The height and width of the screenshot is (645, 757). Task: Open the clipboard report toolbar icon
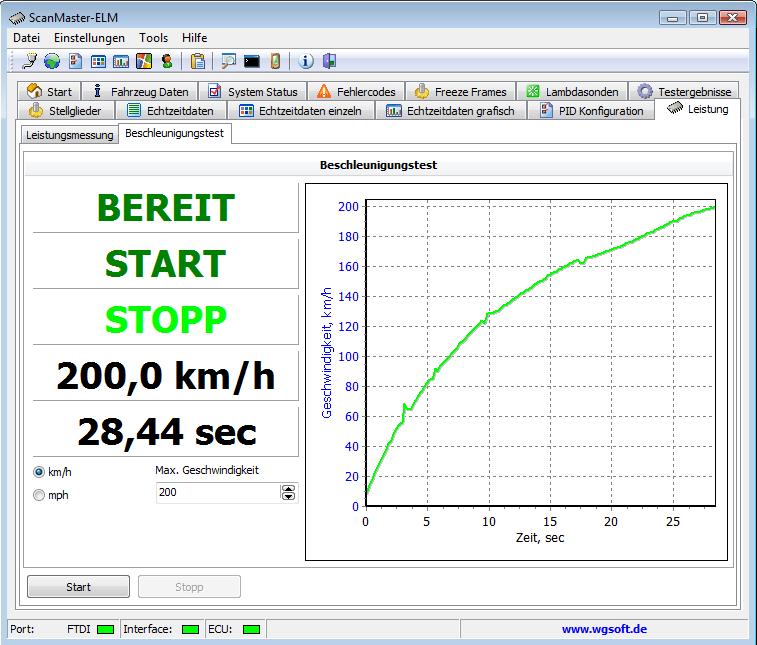click(x=198, y=61)
